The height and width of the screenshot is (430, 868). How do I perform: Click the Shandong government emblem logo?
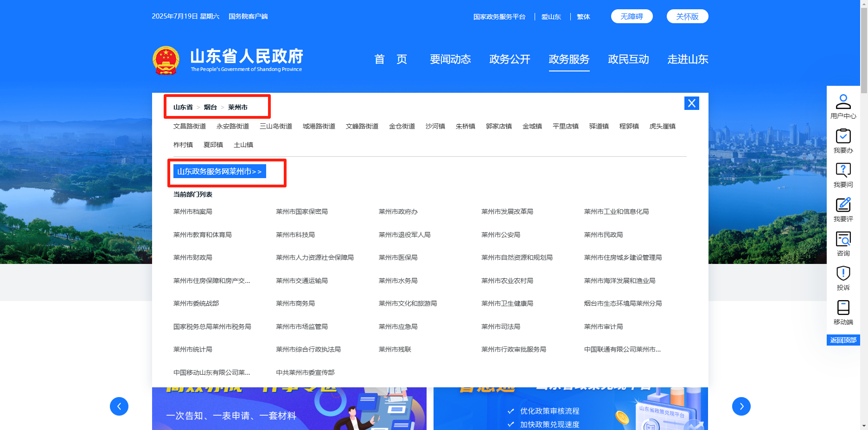click(166, 60)
